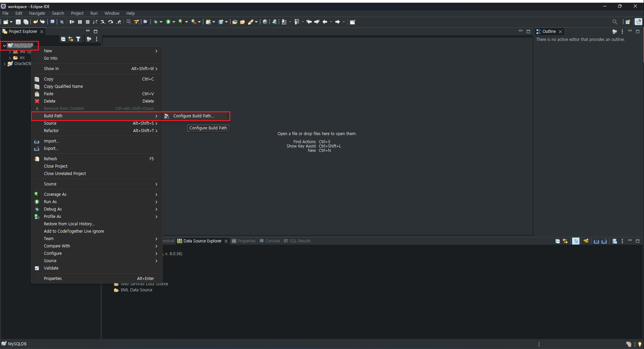Open the Back history dropdown arrow

(331, 22)
